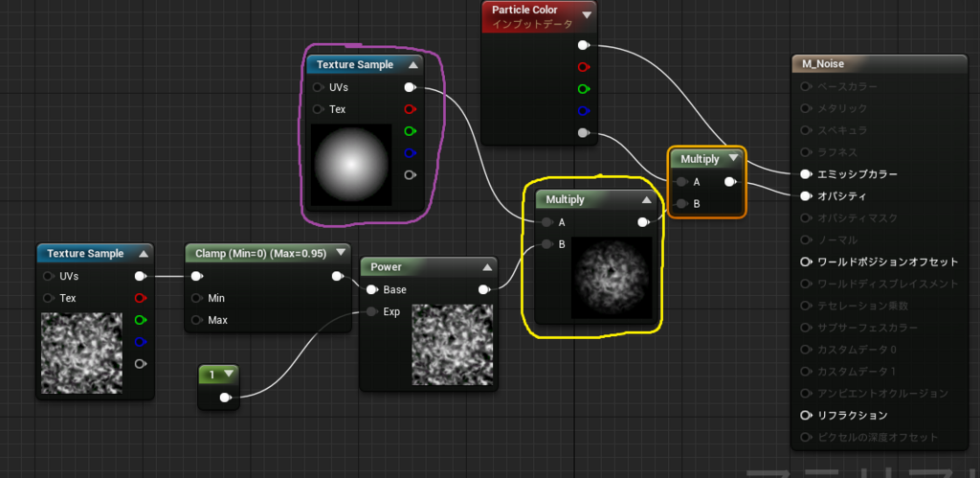Collapse the Power node preview arrow
This screenshot has width=980, height=478.
pyautogui.click(x=487, y=267)
